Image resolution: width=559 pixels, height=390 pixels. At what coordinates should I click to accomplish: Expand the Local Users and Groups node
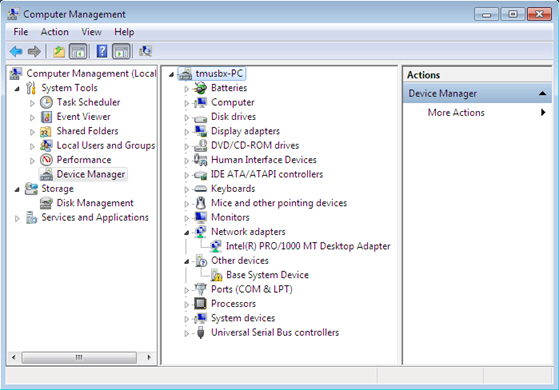[x=32, y=146]
